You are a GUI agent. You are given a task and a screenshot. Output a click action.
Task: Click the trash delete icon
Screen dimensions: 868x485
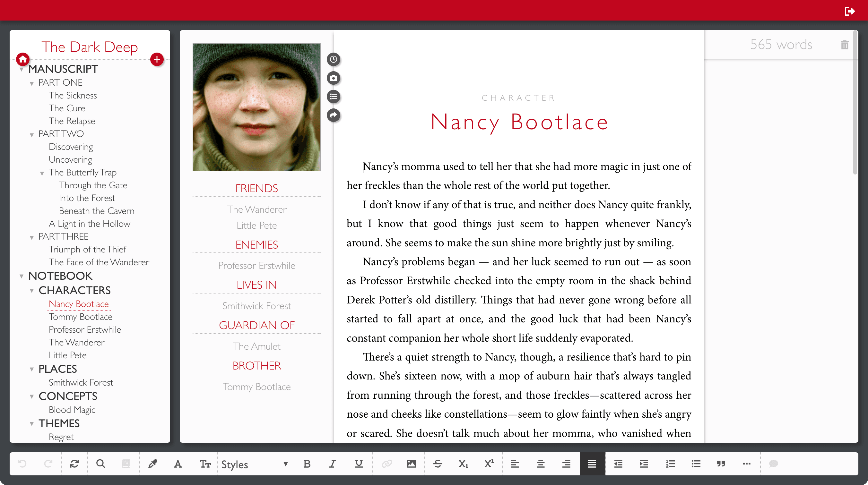(845, 45)
